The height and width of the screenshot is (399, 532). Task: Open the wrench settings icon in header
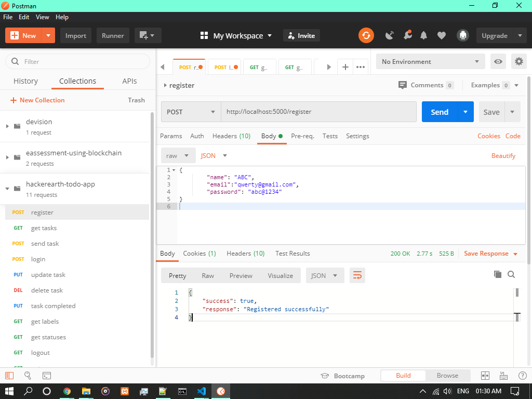[407, 35]
